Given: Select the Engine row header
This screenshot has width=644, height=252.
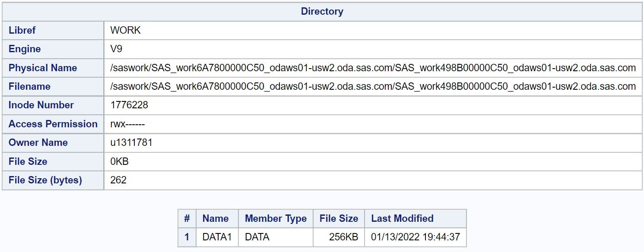Looking at the screenshot, I should point(53,49).
